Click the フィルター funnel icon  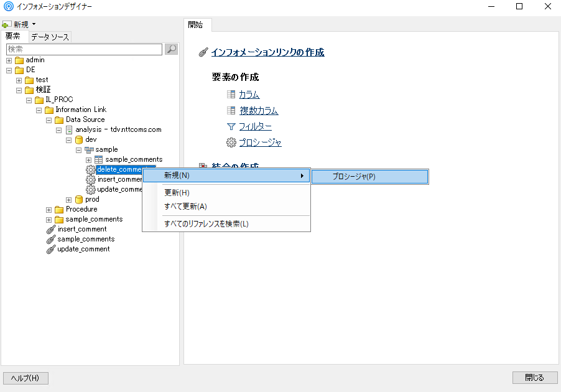pos(231,126)
